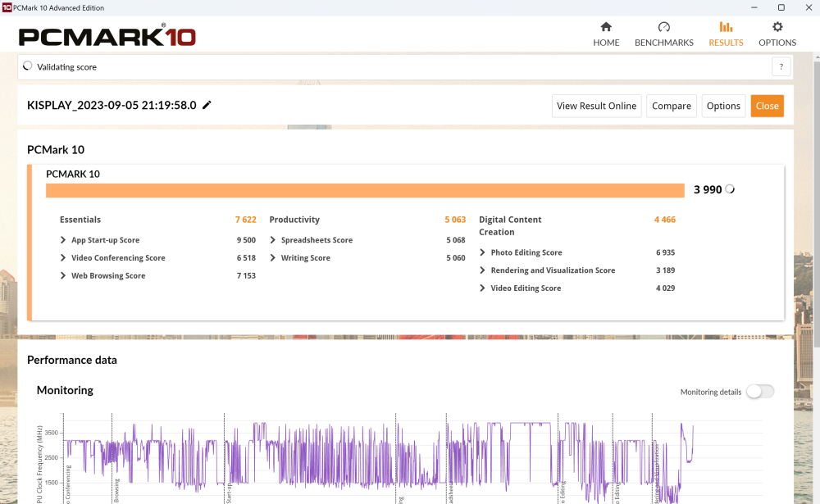Click the View Result Online button

[x=596, y=106]
